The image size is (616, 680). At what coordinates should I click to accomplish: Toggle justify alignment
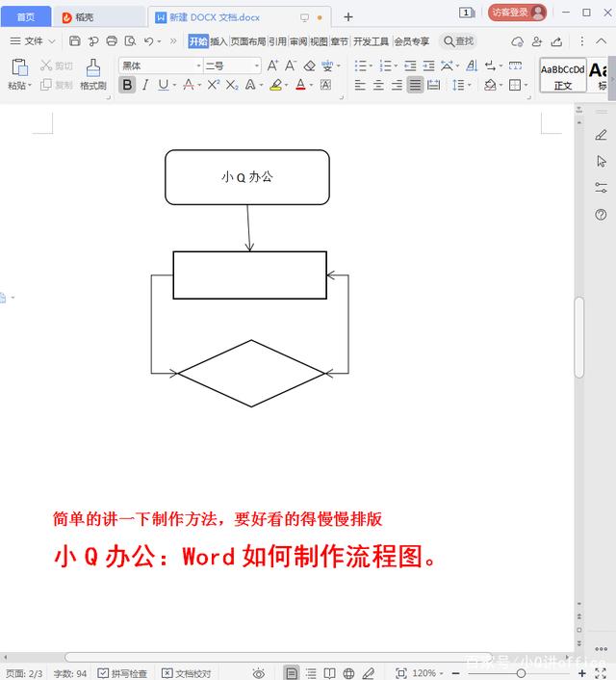click(415, 85)
